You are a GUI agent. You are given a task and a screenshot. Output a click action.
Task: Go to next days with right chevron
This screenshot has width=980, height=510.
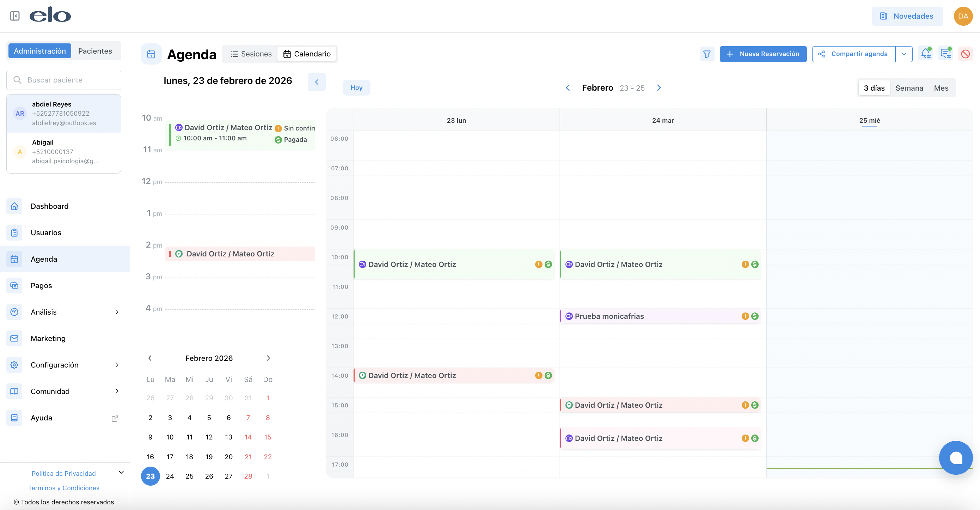659,88
